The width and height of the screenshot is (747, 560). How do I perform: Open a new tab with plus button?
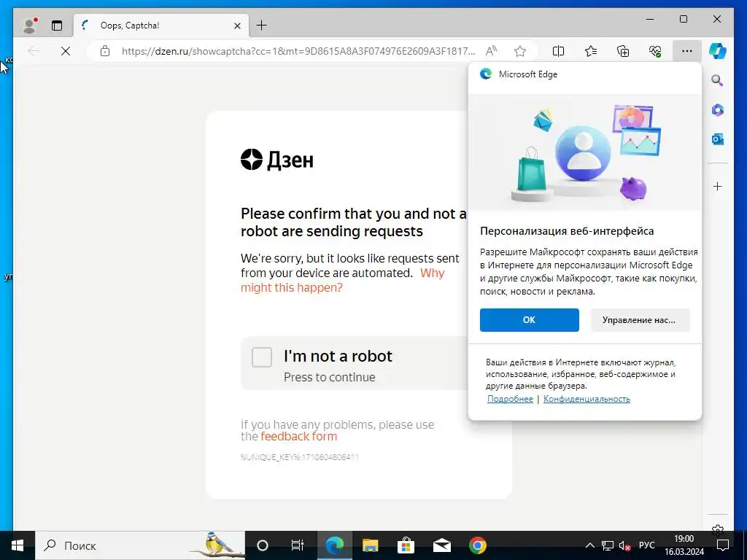coord(262,26)
